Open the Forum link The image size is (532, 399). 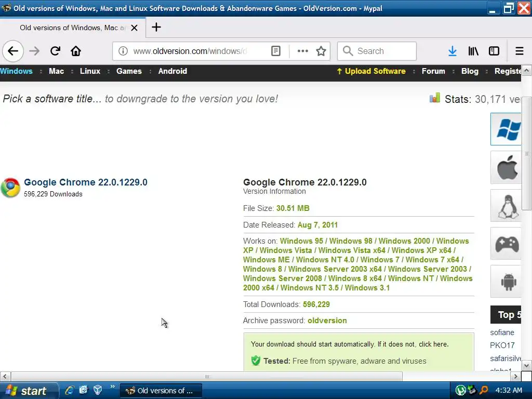(433, 71)
